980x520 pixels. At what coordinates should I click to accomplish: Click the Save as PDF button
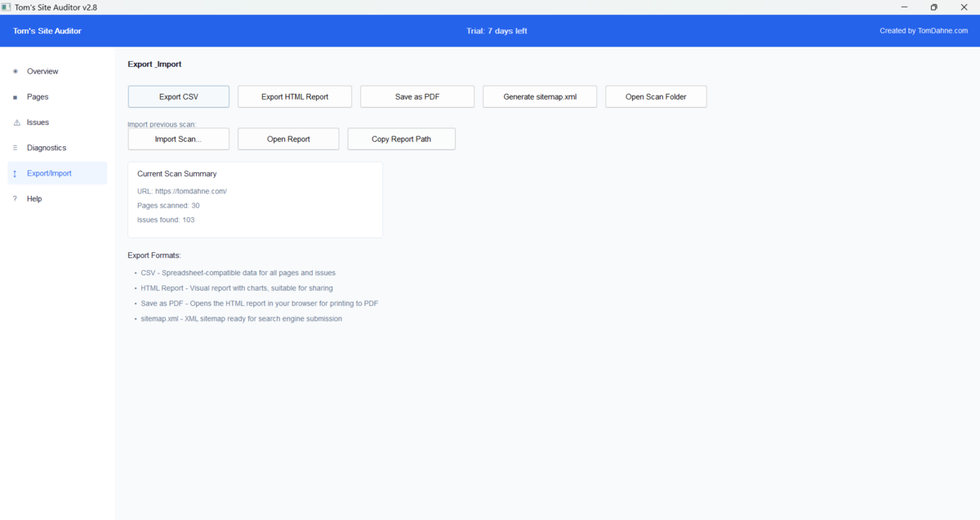[x=416, y=96]
